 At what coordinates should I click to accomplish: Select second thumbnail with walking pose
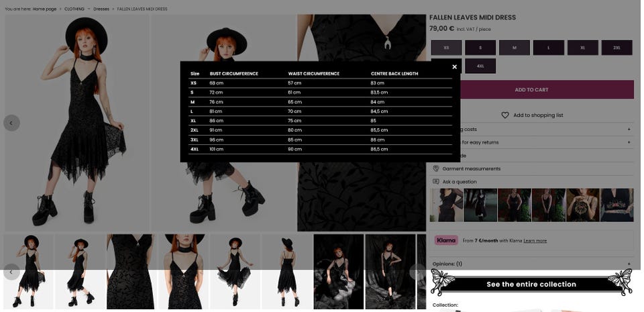[x=80, y=271]
